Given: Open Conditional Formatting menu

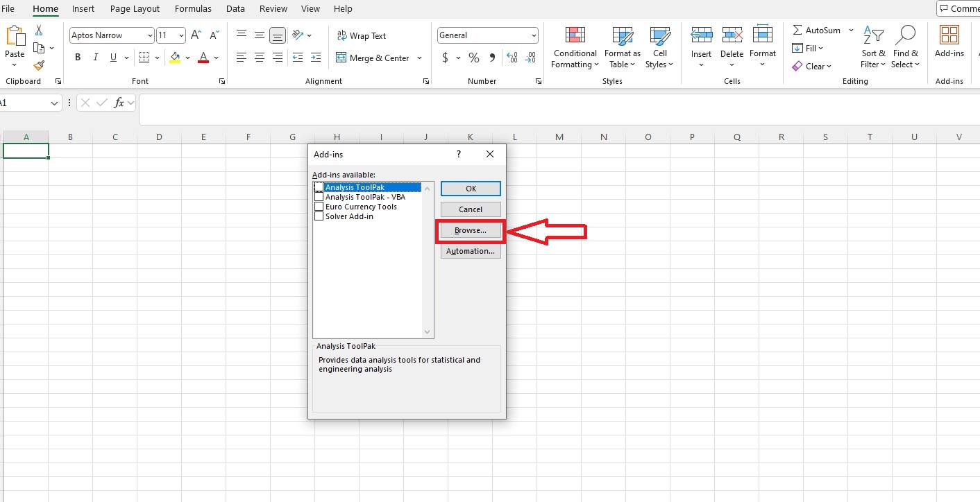Looking at the screenshot, I should (575, 48).
